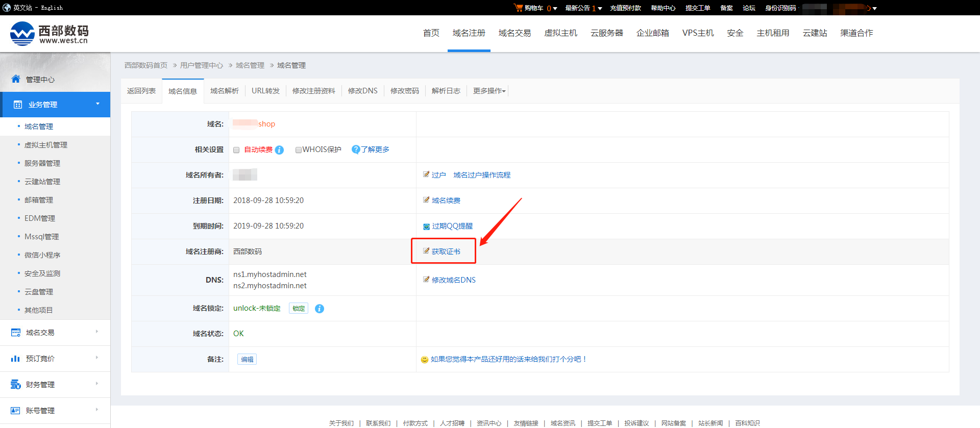The image size is (980, 428).
Task: Expand the 财务管理 sidebar section
Action: [55, 385]
